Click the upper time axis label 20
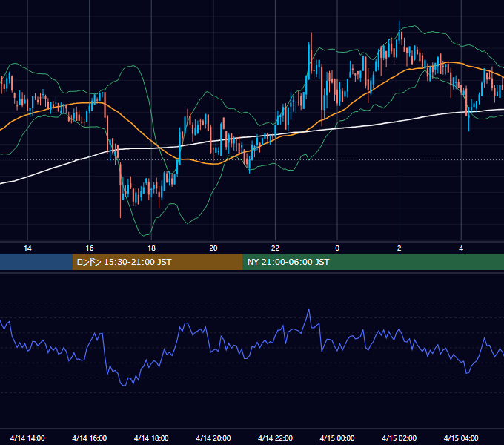 [213, 248]
